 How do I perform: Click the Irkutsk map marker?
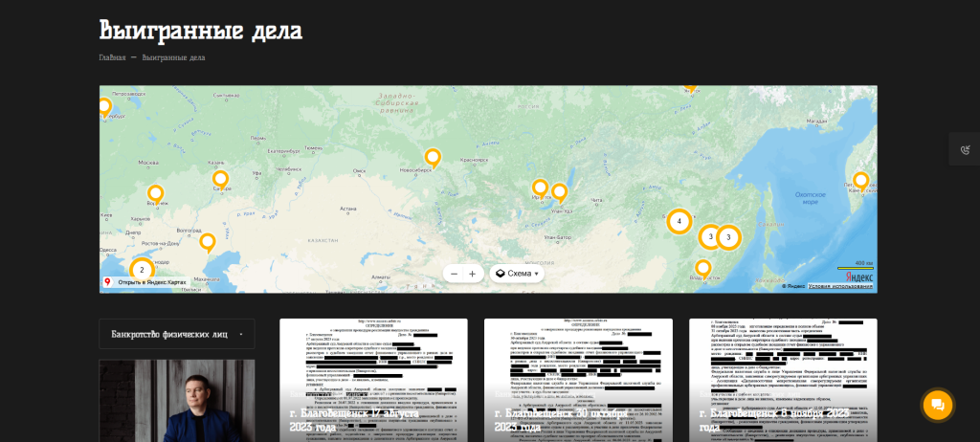540,188
